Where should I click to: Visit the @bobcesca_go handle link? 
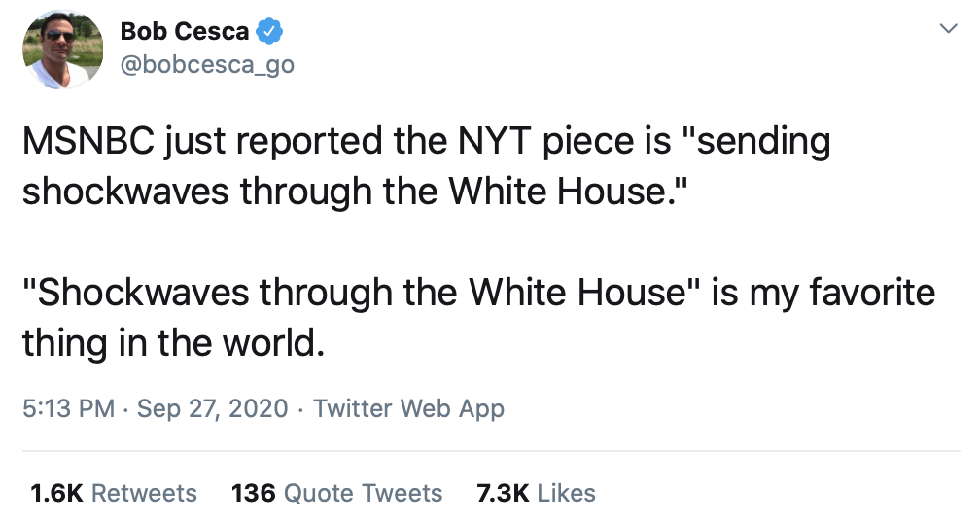(x=206, y=66)
